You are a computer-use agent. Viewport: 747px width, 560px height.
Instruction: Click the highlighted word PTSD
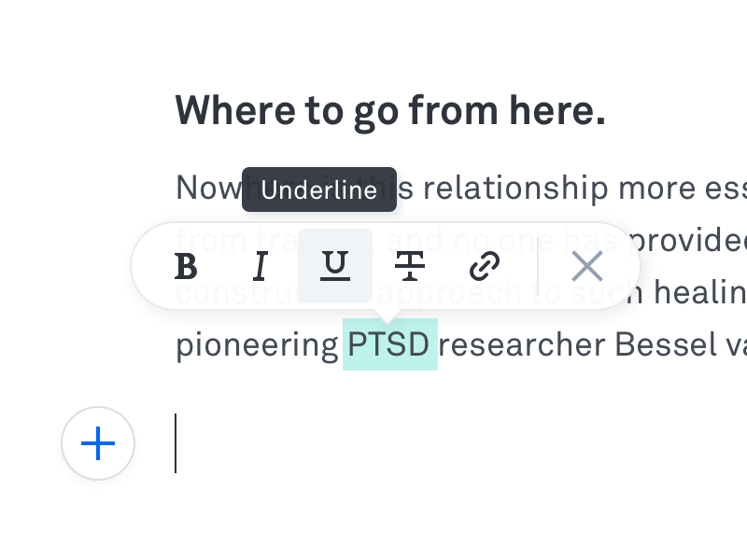(x=389, y=344)
